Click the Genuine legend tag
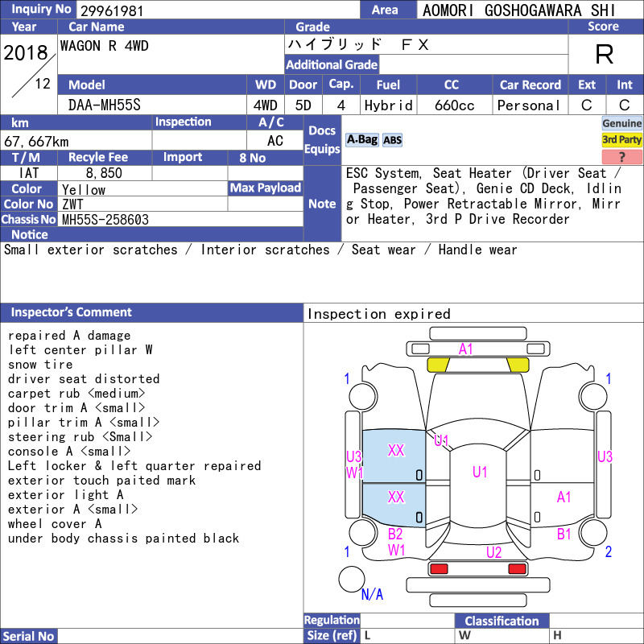This screenshot has height=644, width=644. pos(621,123)
